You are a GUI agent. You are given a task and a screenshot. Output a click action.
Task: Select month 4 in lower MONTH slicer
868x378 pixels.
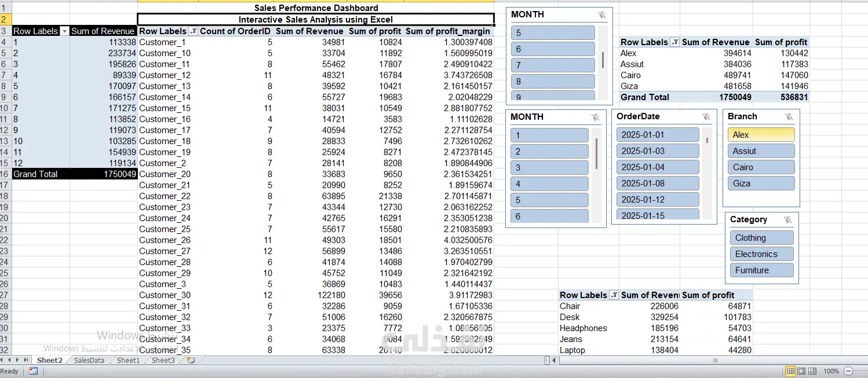(550, 184)
